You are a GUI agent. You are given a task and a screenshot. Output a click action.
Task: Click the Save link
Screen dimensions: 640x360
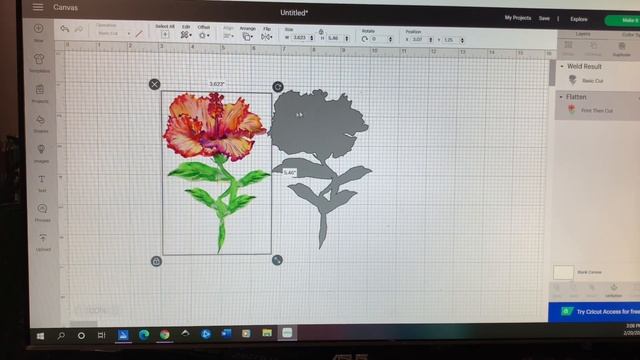(x=544, y=18)
